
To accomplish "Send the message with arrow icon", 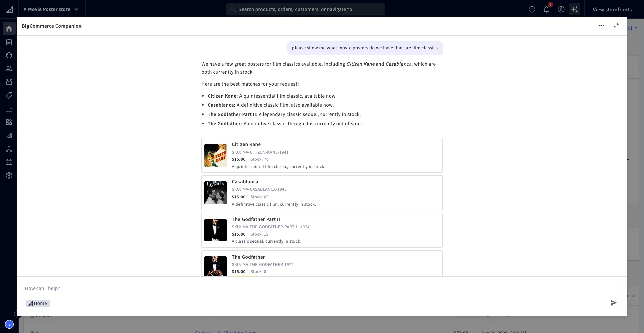I will point(613,303).
